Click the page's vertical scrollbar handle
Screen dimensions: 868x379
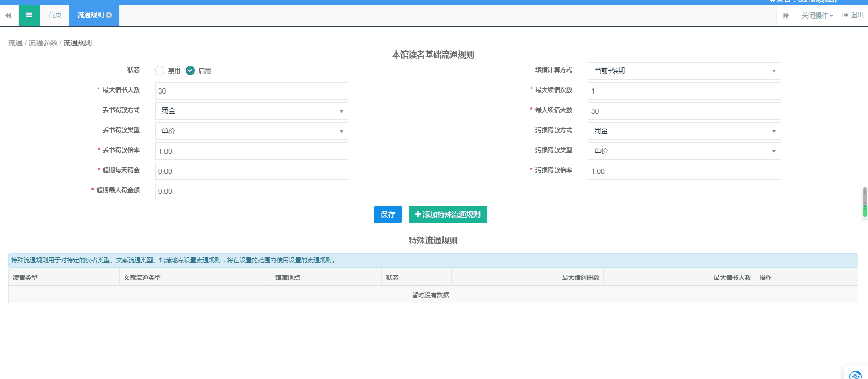coord(865,202)
